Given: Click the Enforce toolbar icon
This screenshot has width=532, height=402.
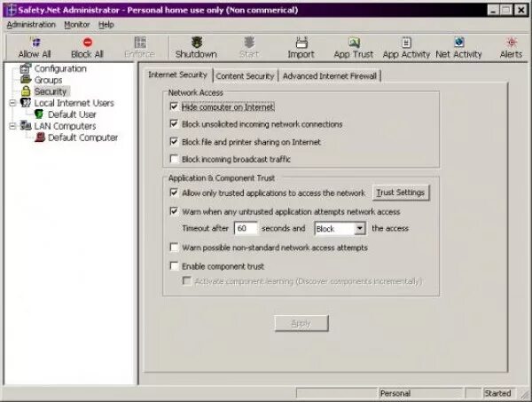Looking at the screenshot, I should [140, 43].
